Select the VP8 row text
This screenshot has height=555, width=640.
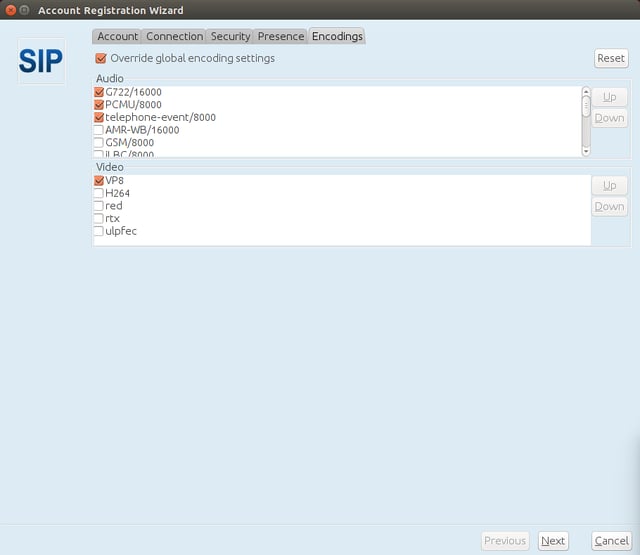tap(114, 180)
